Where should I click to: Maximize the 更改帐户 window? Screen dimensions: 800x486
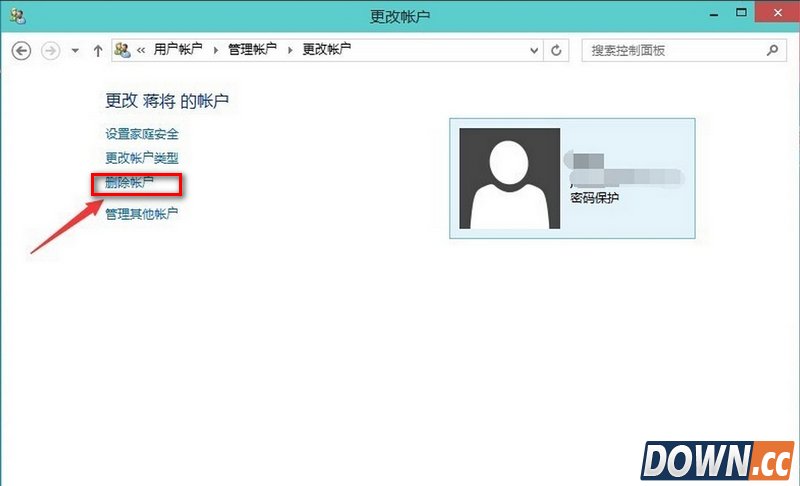pos(741,13)
